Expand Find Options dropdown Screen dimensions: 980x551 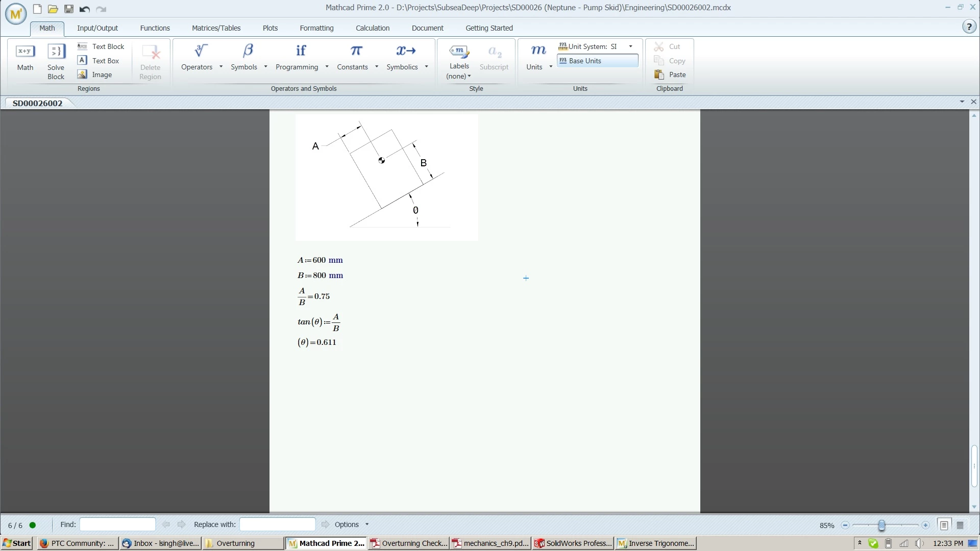(367, 524)
